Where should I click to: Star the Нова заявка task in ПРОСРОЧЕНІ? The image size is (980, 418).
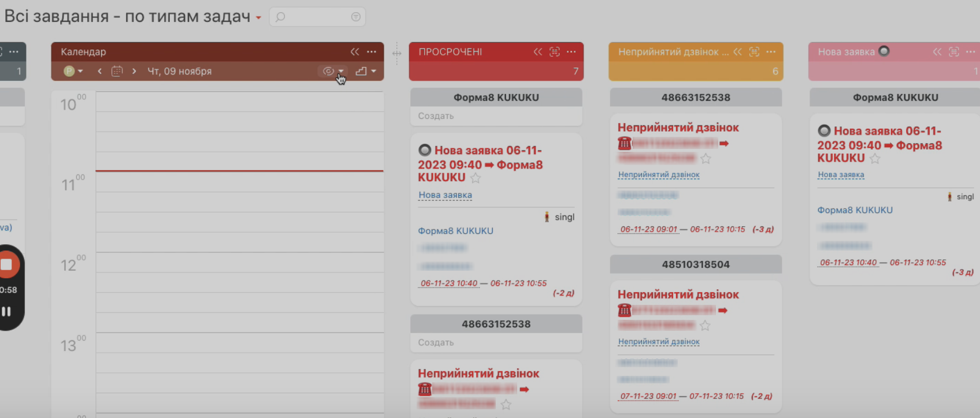pos(475,178)
